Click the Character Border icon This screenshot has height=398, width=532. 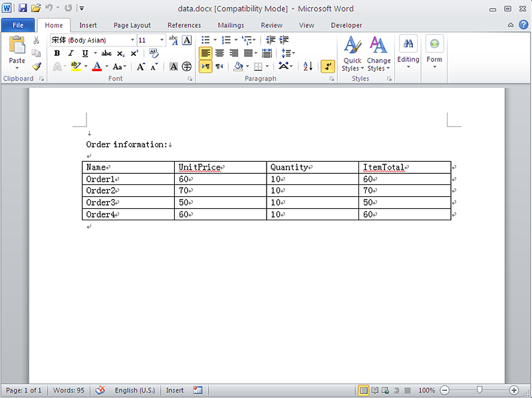tap(187, 40)
